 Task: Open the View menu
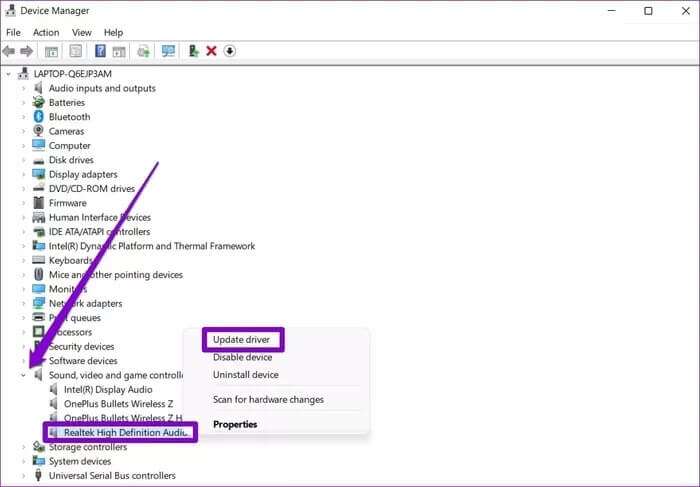pyautogui.click(x=82, y=33)
